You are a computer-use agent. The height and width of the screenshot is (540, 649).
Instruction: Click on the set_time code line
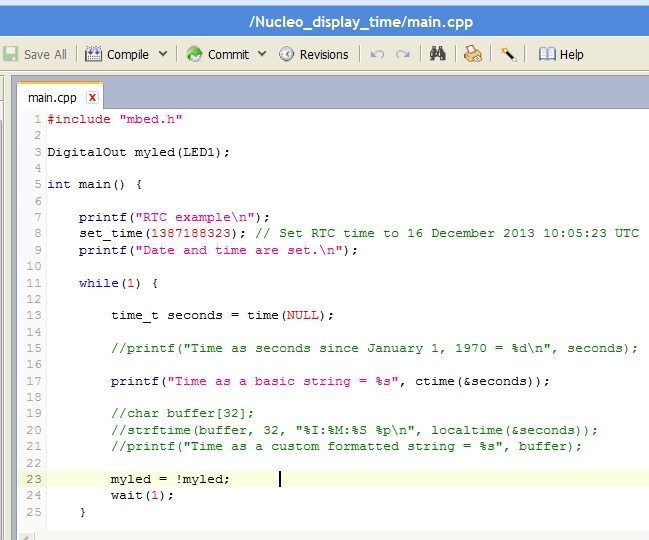(112, 233)
